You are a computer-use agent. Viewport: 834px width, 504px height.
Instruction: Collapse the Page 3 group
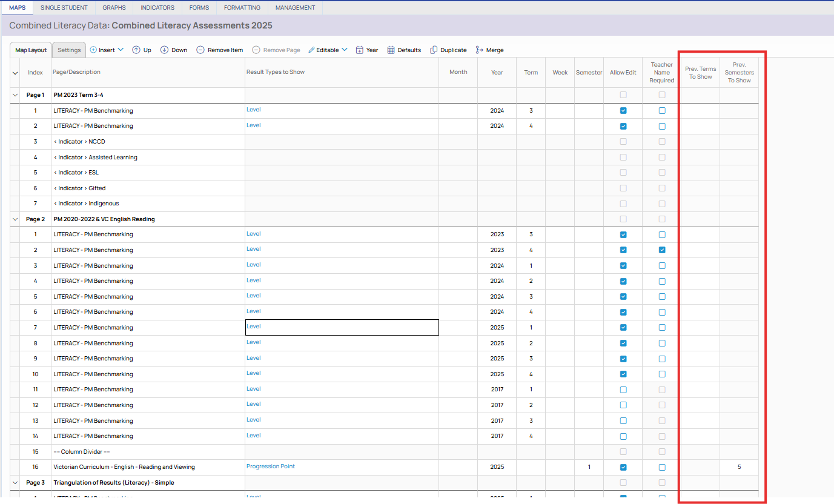[x=15, y=483]
